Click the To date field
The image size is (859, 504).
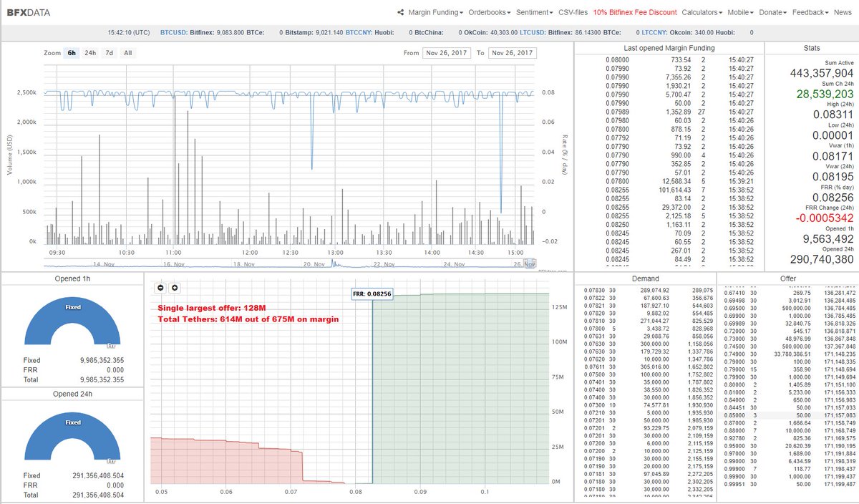pos(512,53)
